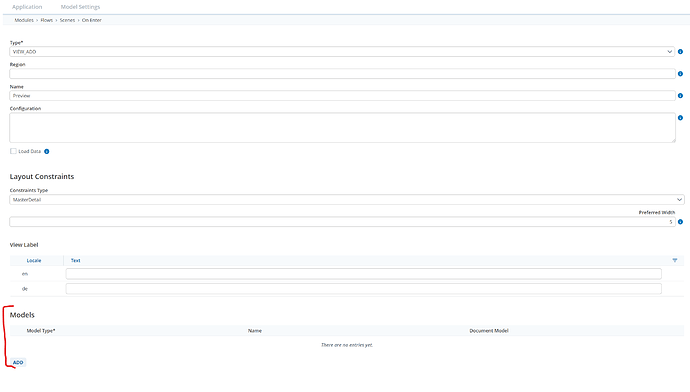Click into the Configuration text area
690x392 pixels.
click(342, 128)
